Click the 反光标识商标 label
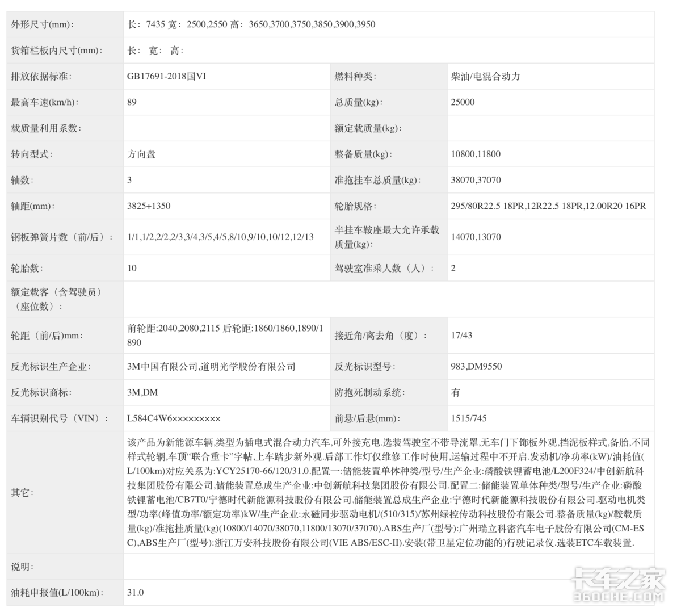Viewport: 681px width, 616px height. click(41, 393)
